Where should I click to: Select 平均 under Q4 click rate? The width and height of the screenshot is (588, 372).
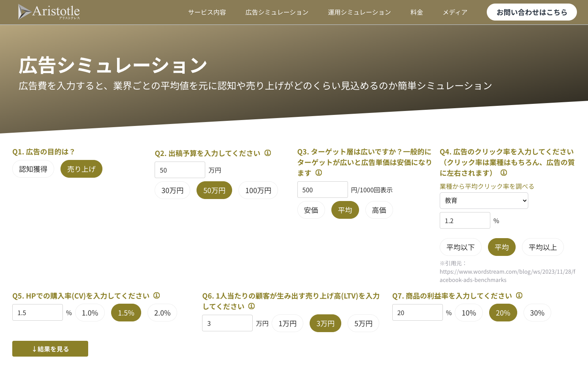502,247
